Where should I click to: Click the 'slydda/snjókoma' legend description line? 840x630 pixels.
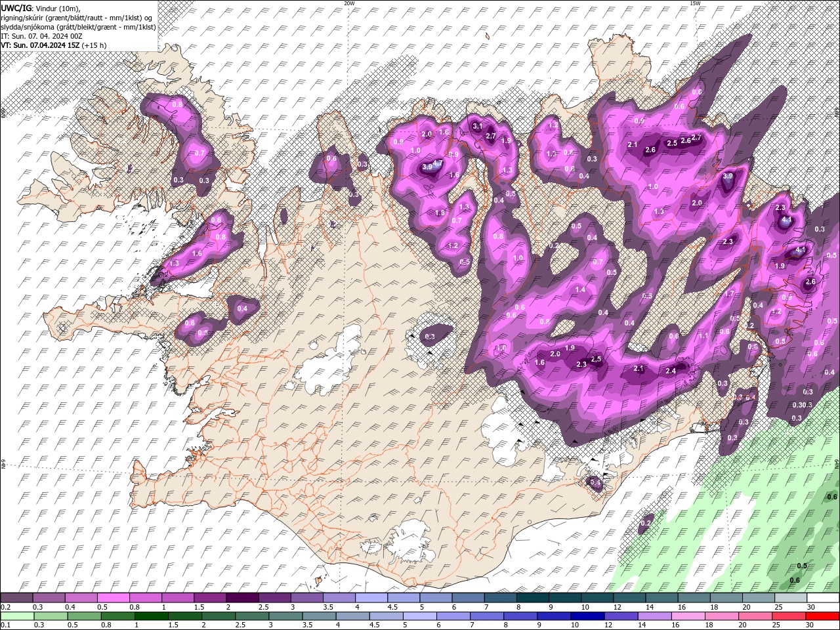tap(78, 27)
